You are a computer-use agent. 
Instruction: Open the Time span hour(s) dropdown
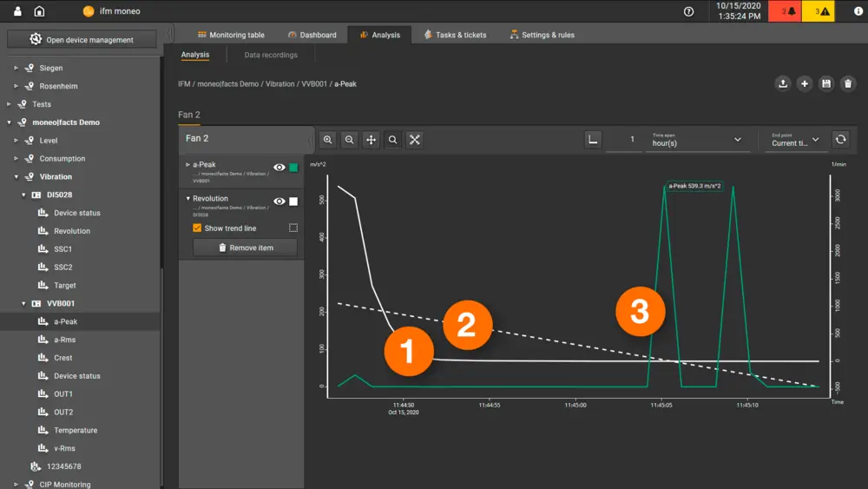pyautogui.click(x=697, y=140)
